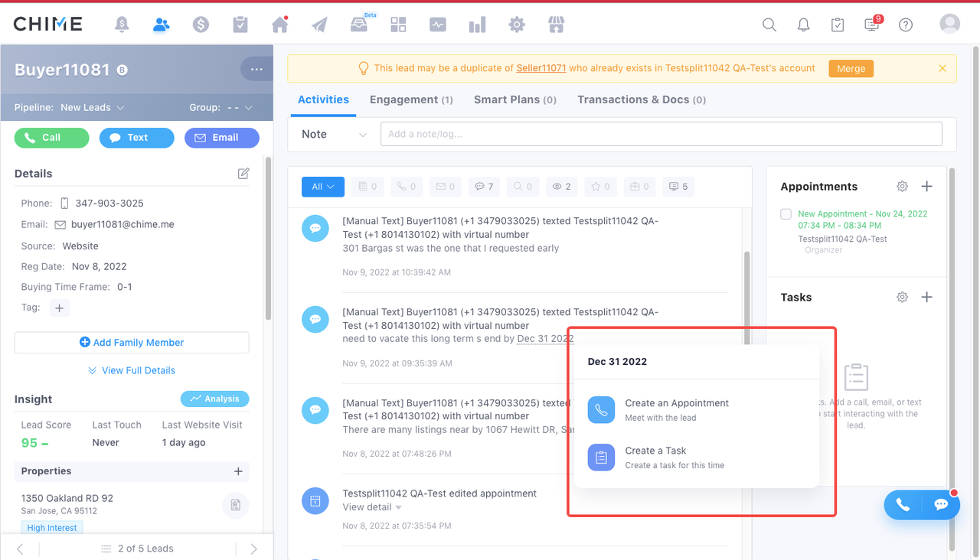Image resolution: width=980 pixels, height=560 pixels.
Task: Click the orange Merge button
Action: point(851,68)
